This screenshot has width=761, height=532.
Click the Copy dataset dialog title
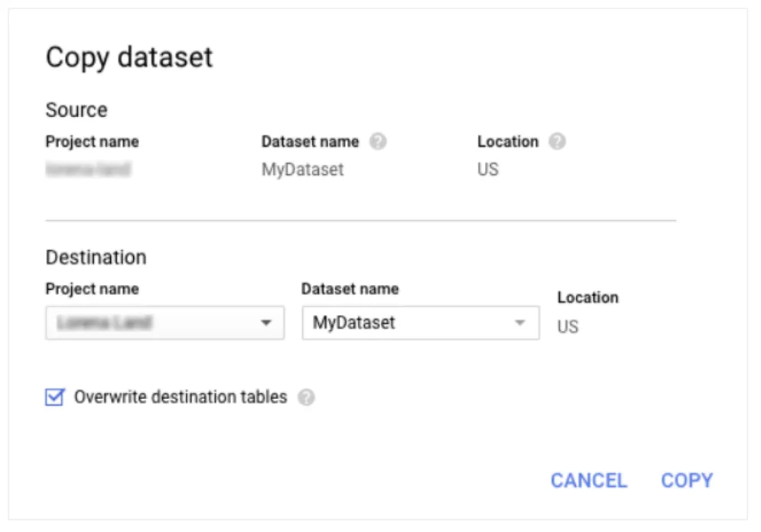(x=129, y=58)
